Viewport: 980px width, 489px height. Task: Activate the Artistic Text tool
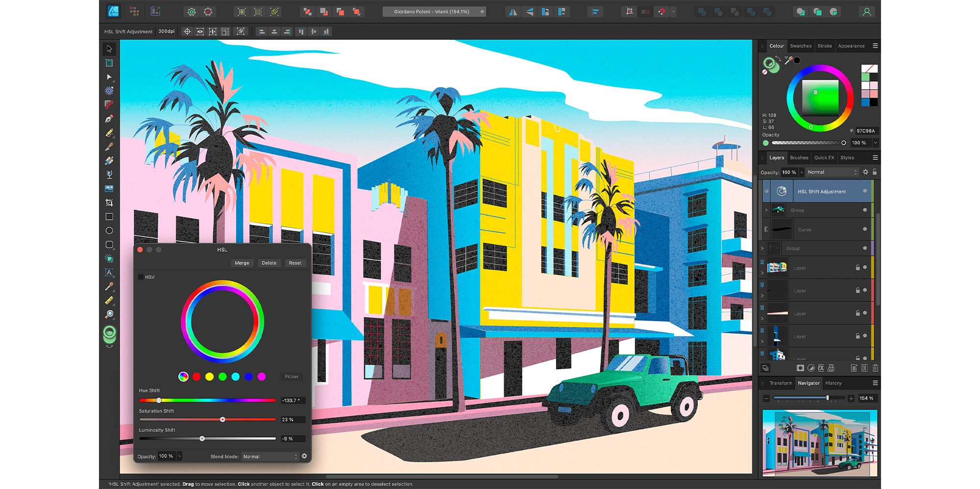[x=109, y=272]
